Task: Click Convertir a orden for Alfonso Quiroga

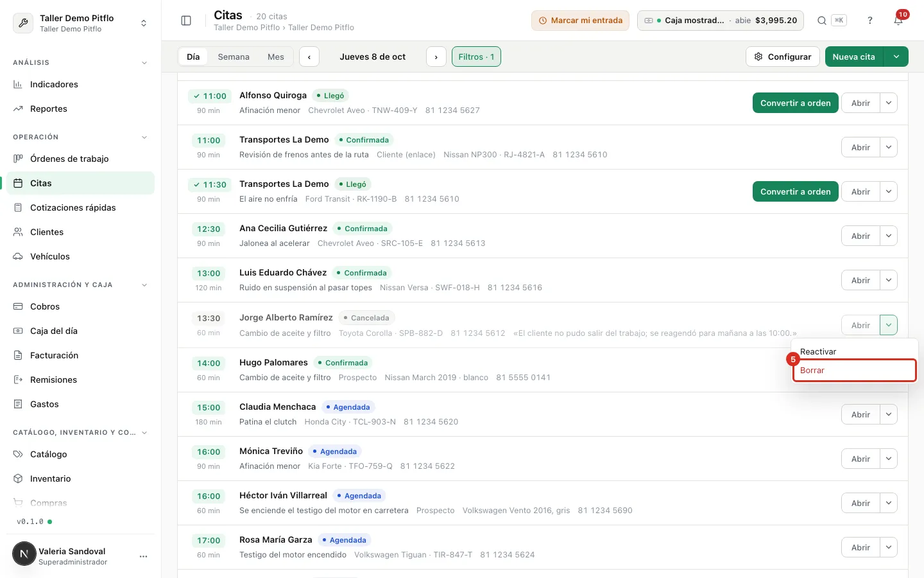Action: coord(795,103)
